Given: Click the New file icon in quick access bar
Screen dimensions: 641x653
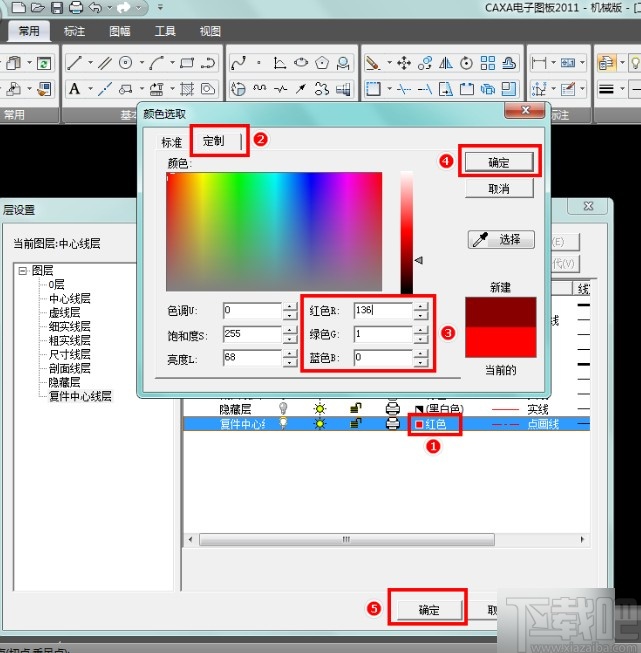Looking at the screenshot, I should (x=17, y=7).
